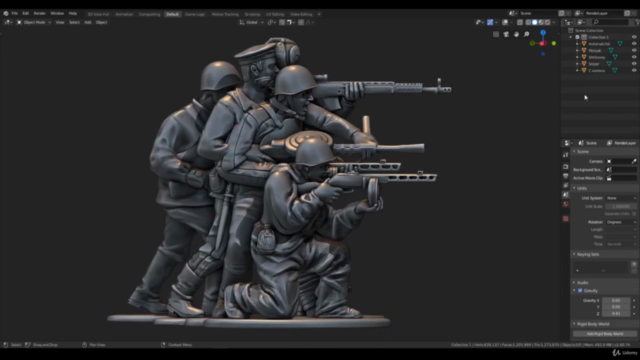Click the RenderLayer name field in top bar

tap(604, 13)
